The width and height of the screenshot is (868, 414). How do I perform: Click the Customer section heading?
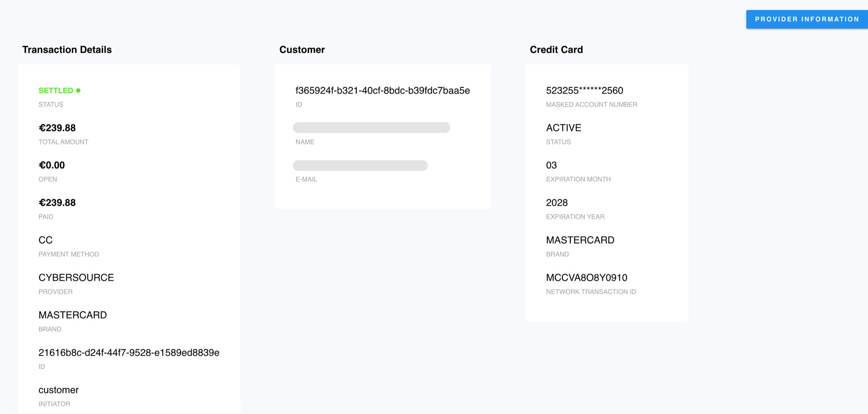coord(302,50)
